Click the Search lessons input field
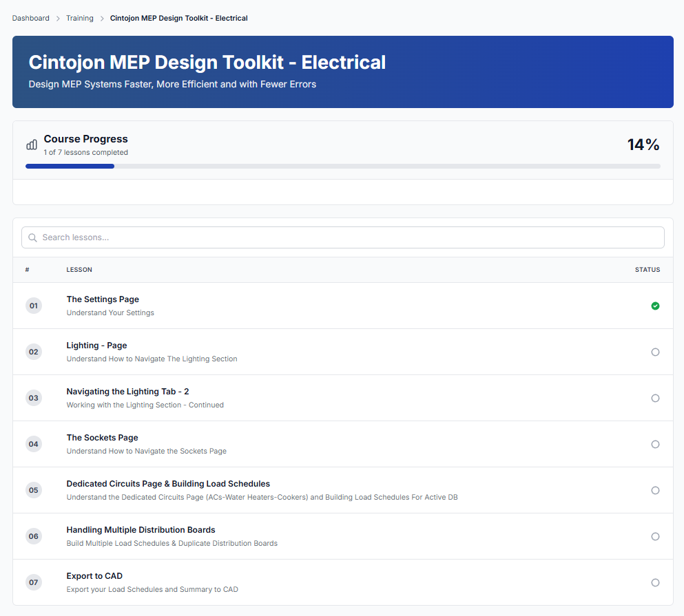This screenshot has height=616, width=684. tap(342, 237)
